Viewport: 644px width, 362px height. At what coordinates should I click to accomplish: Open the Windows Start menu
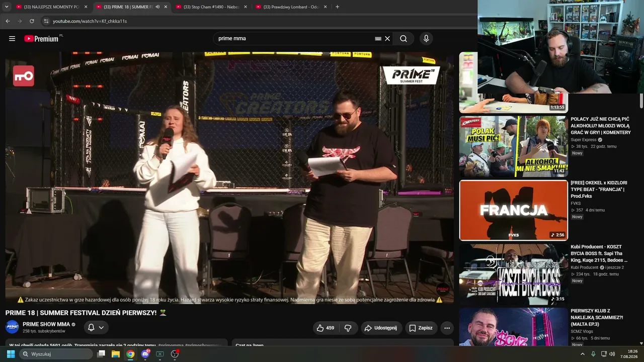tap(11, 354)
